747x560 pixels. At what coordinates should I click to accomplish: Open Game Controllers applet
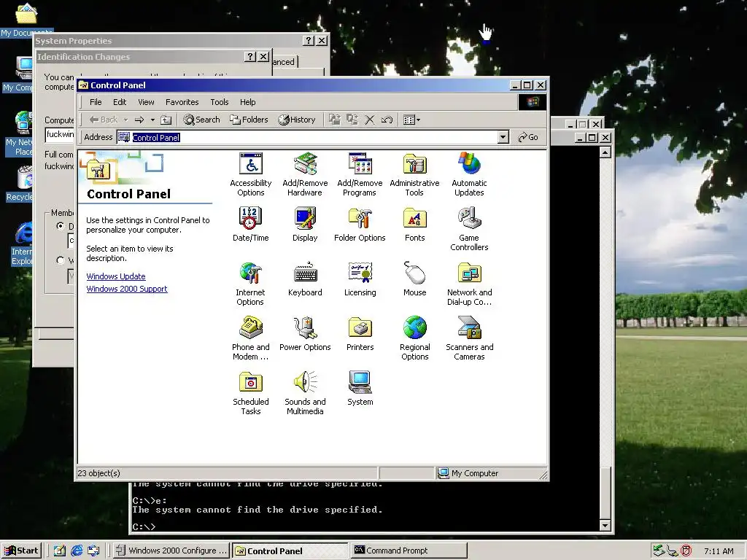click(469, 229)
